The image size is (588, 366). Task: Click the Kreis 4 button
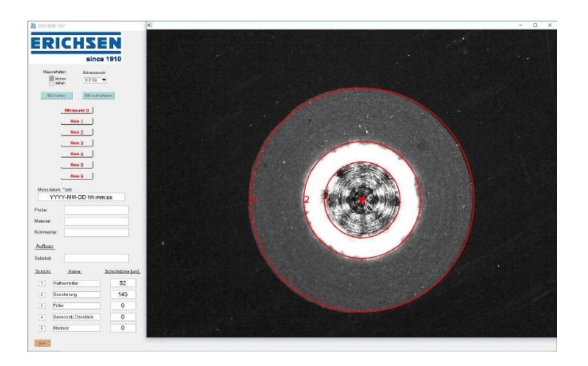pos(77,154)
